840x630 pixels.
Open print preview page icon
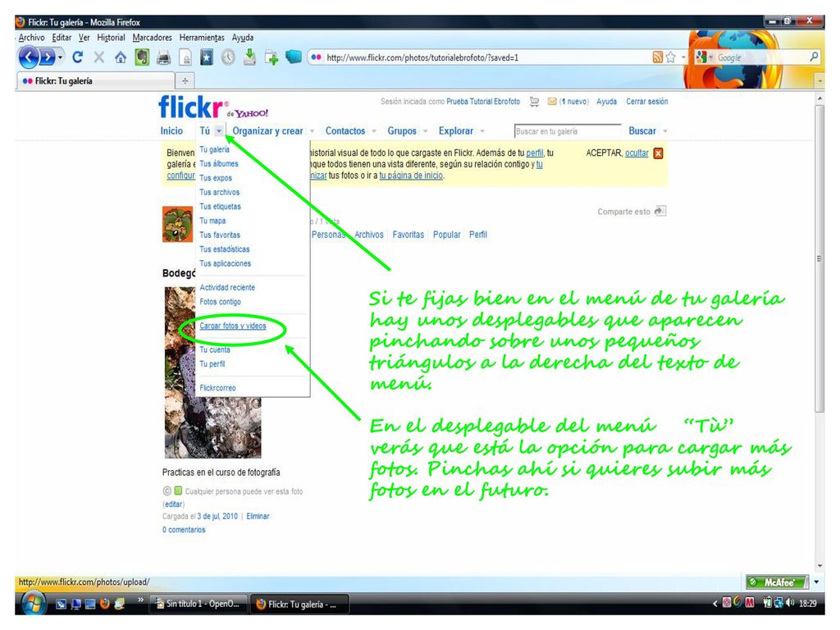[x=185, y=57]
